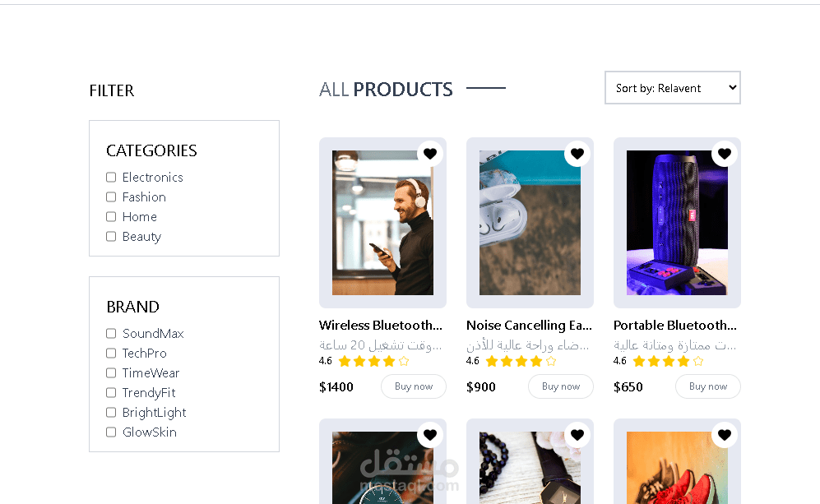Enable the Fashion category checkbox
The width and height of the screenshot is (820, 504).
(x=111, y=197)
